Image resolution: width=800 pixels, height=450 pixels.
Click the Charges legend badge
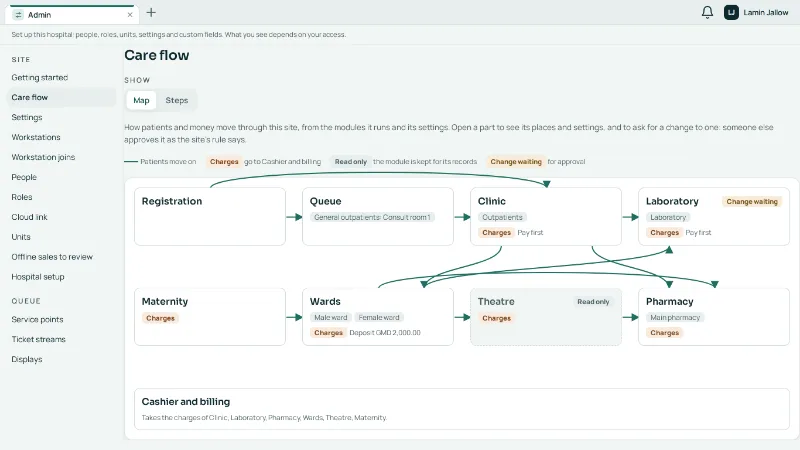point(224,162)
